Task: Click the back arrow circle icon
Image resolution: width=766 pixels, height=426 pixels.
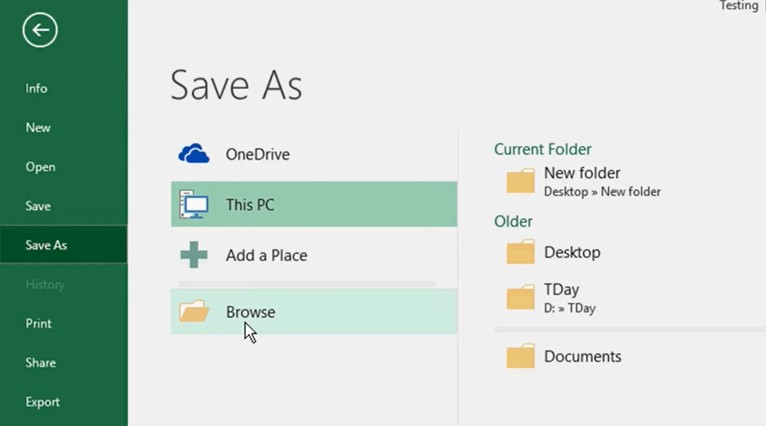Action: click(40, 30)
